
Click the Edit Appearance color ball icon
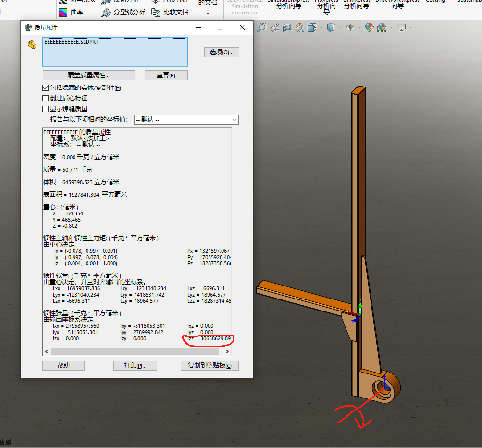tap(369, 28)
